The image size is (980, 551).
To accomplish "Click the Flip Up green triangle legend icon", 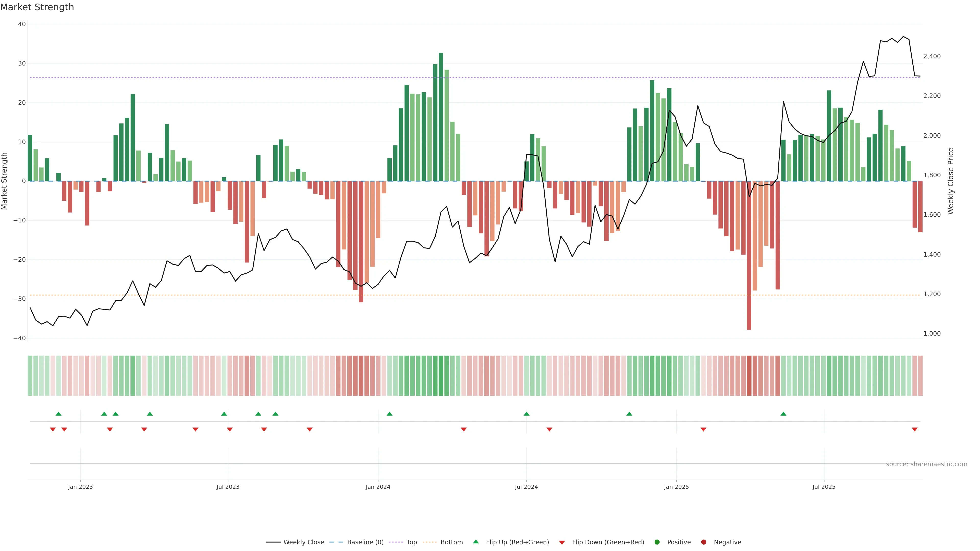I will [x=475, y=542].
